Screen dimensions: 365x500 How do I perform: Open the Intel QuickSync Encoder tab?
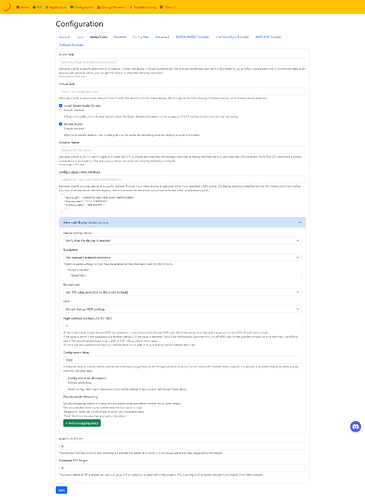[232, 37]
